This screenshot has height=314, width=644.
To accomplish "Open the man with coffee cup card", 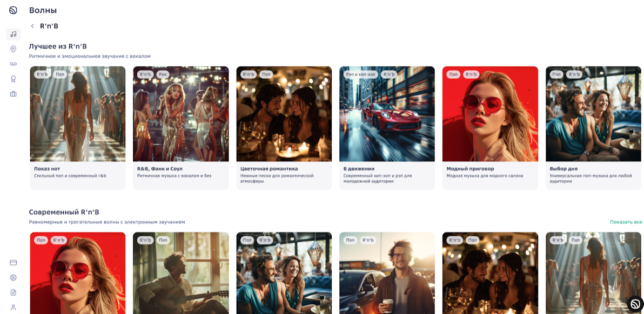I will pos(387,274).
